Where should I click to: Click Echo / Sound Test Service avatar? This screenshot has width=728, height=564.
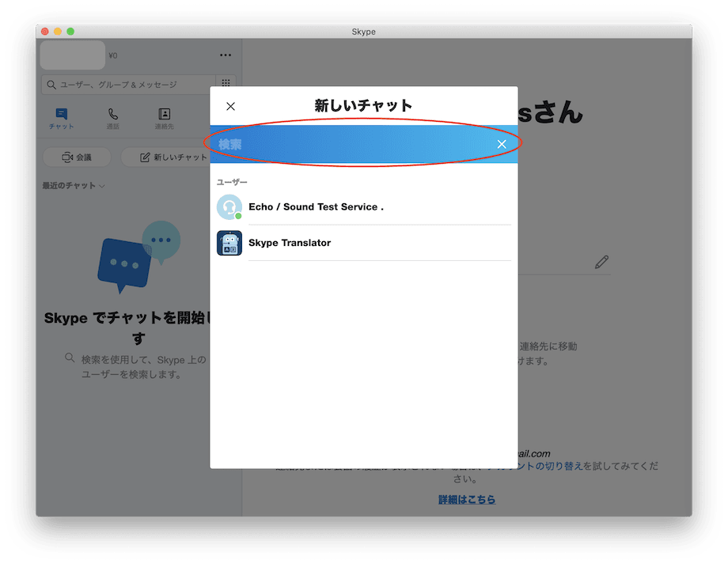coord(229,207)
